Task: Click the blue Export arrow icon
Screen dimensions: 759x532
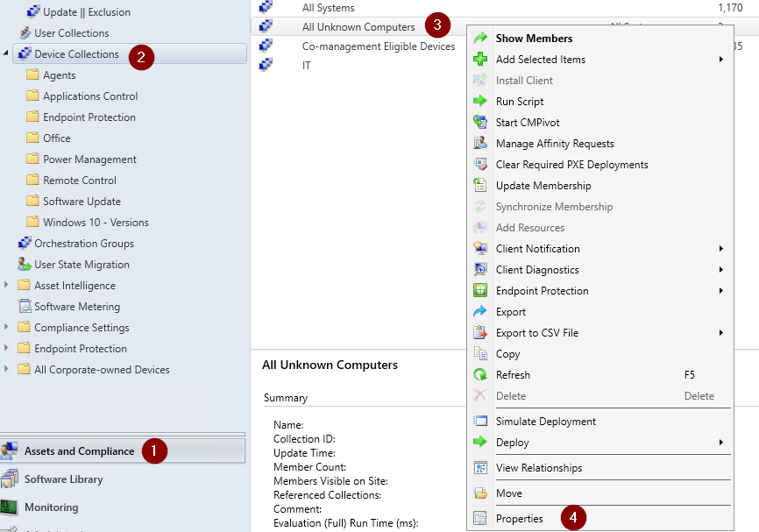Action: (479, 311)
